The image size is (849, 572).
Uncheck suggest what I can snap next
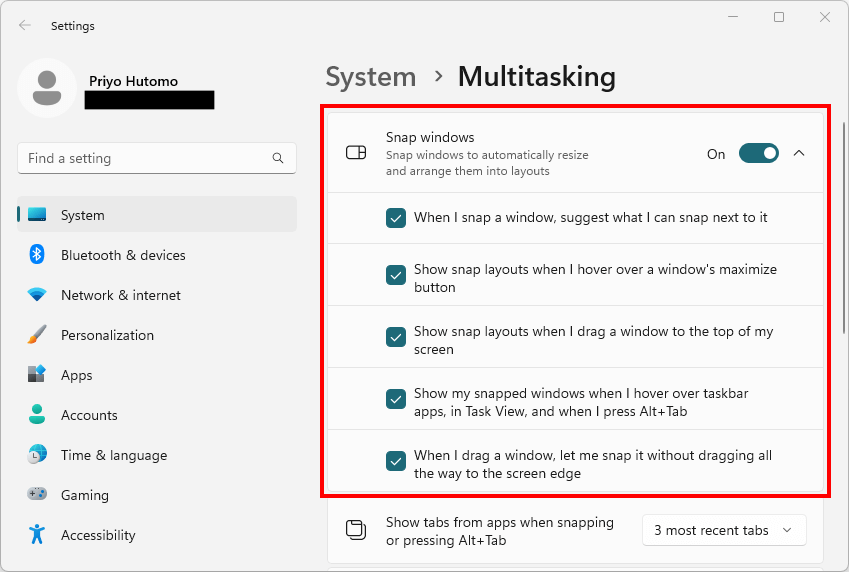396,218
